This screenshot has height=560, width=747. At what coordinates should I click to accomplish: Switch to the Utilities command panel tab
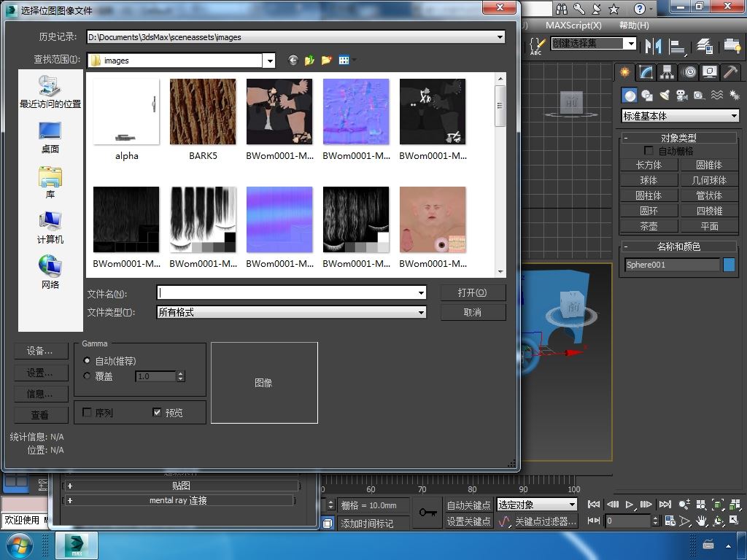[x=730, y=72]
